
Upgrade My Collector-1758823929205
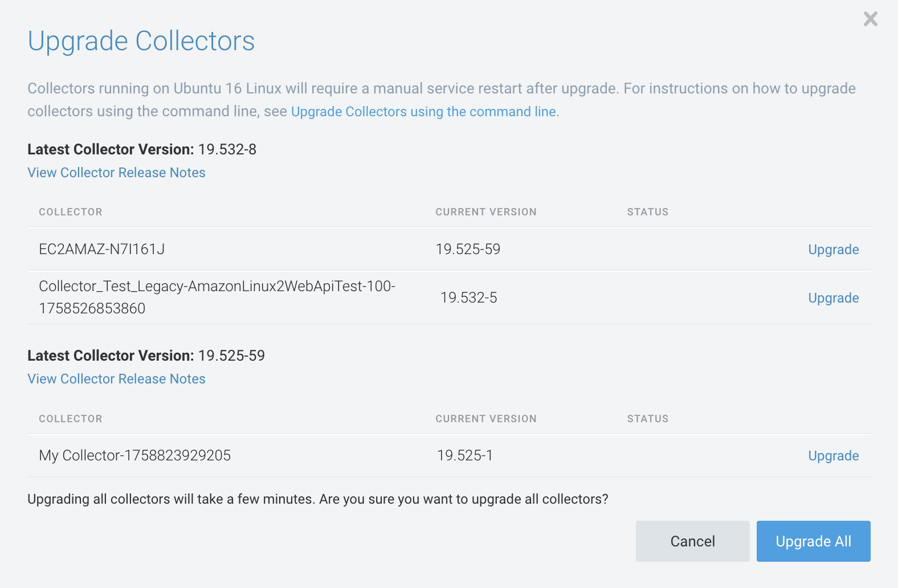(x=833, y=456)
